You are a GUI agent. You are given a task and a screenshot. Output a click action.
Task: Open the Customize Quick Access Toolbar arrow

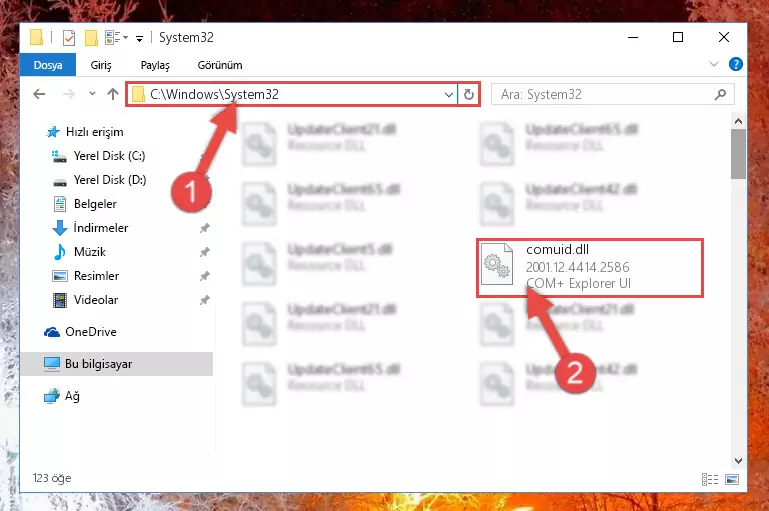click(x=140, y=39)
